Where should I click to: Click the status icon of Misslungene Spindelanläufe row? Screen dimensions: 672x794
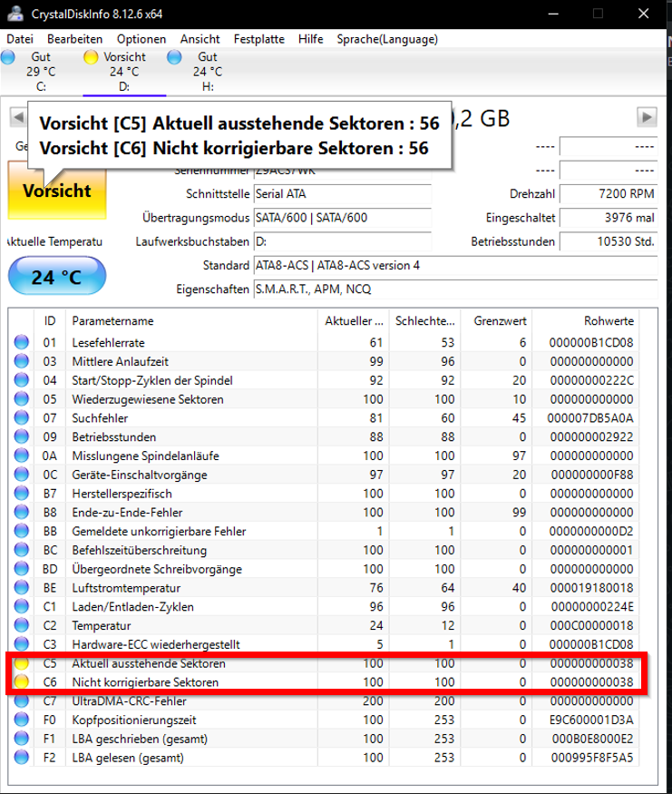click(21, 456)
